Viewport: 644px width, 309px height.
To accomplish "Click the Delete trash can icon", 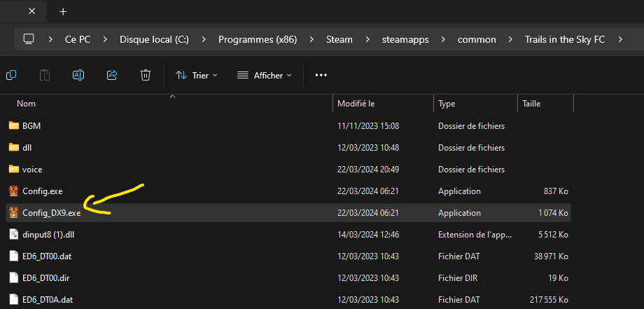I will pos(145,75).
